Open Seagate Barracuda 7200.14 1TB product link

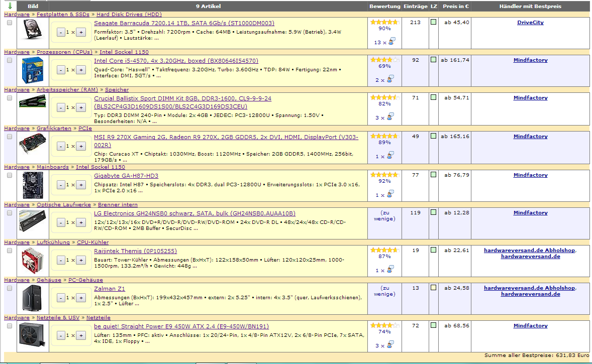(184, 23)
